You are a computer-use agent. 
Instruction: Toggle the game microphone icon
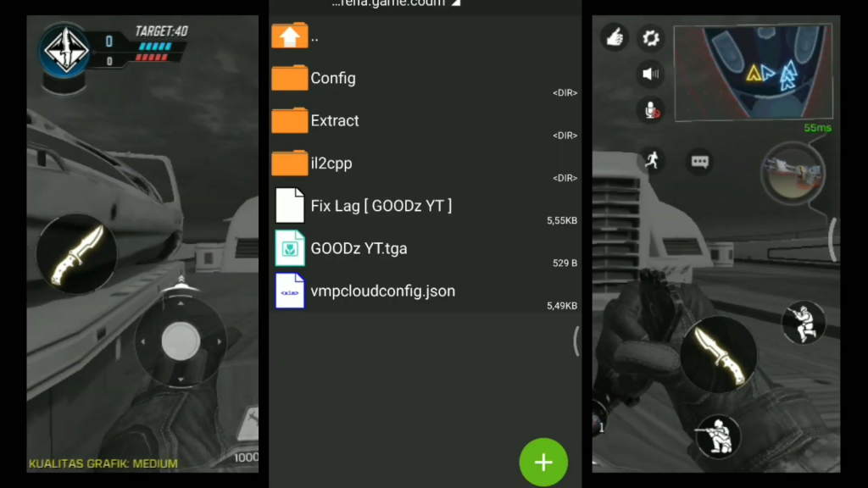coord(651,110)
